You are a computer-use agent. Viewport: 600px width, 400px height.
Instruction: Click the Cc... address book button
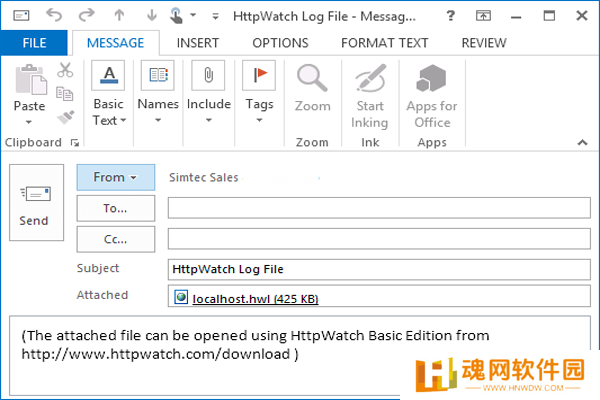click(116, 239)
